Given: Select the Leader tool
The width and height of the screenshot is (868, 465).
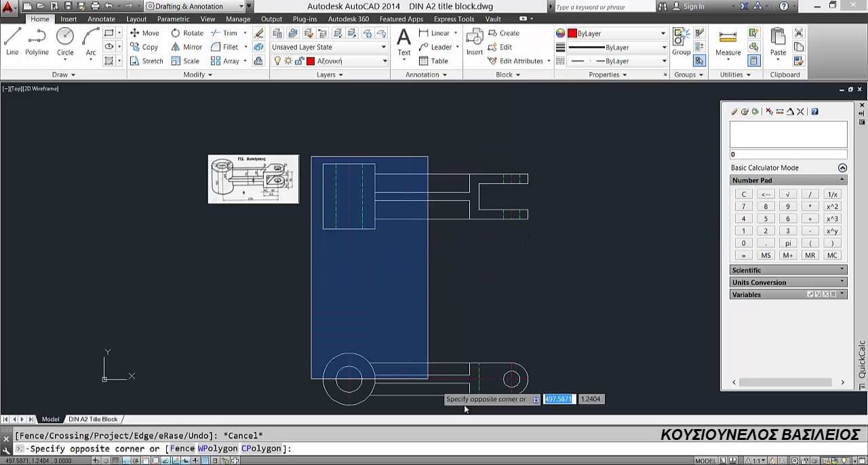Looking at the screenshot, I should point(435,47).
